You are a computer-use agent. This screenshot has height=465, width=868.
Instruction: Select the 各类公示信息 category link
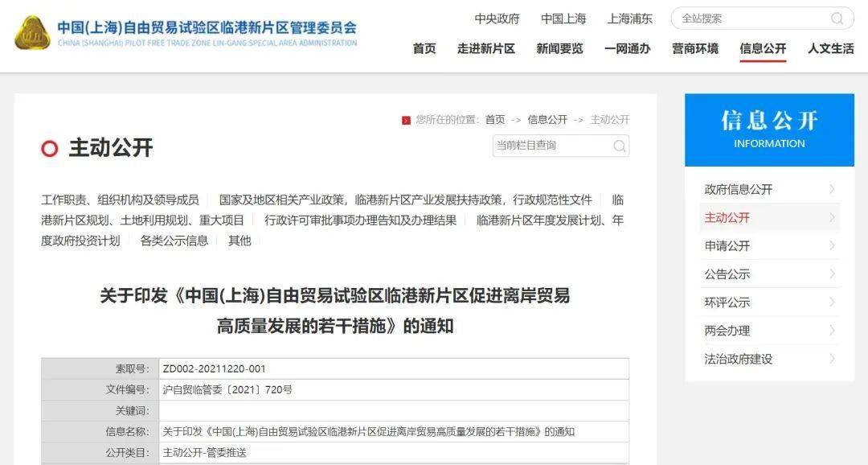[174, 241]
